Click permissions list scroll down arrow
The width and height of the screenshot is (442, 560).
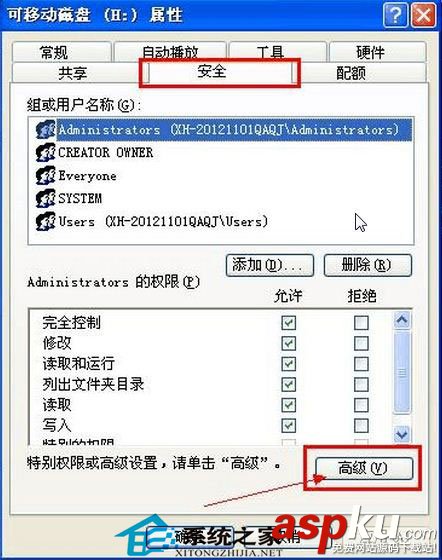pyautogui.click(x=402, y=434)
